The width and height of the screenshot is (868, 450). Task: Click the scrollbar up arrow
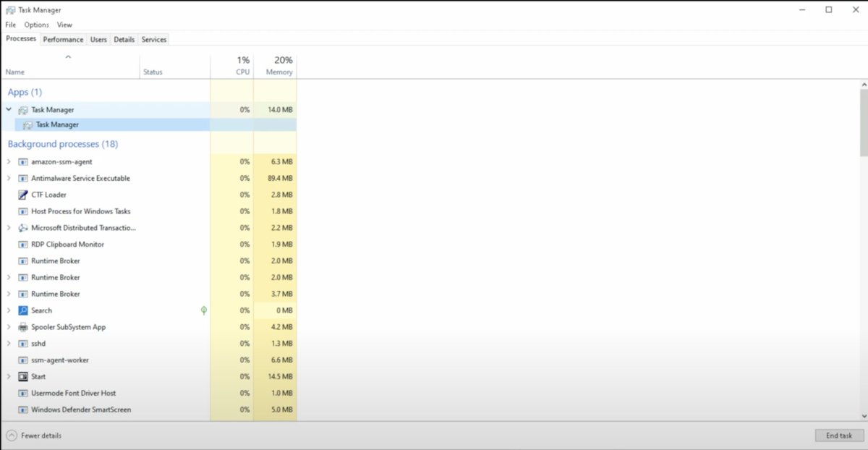(x=864, y=85)
